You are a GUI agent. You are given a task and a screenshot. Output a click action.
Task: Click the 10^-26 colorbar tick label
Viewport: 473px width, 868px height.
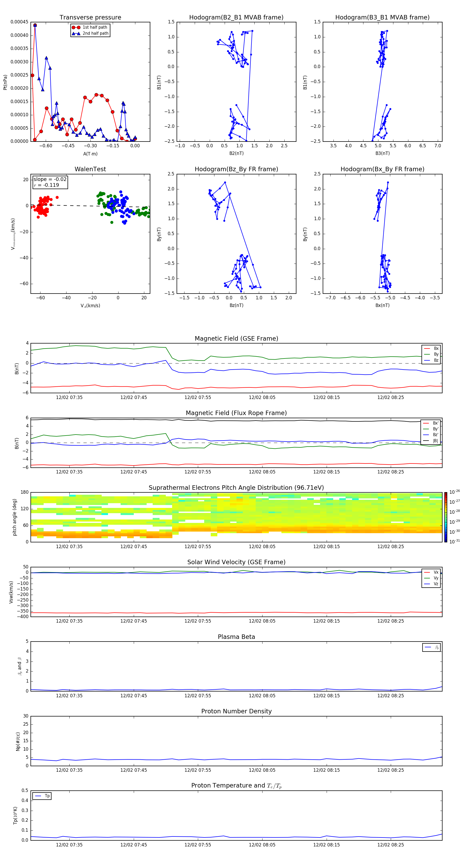click(455, 492)
